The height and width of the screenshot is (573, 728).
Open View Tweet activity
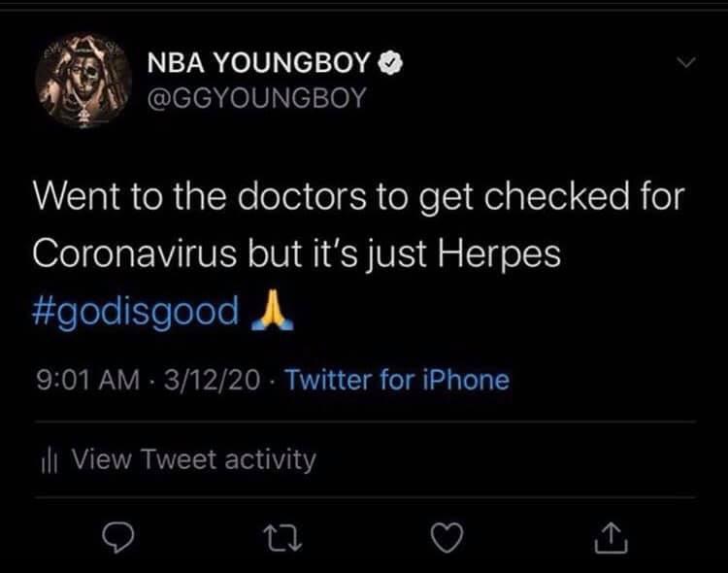[x=179, y=460]
